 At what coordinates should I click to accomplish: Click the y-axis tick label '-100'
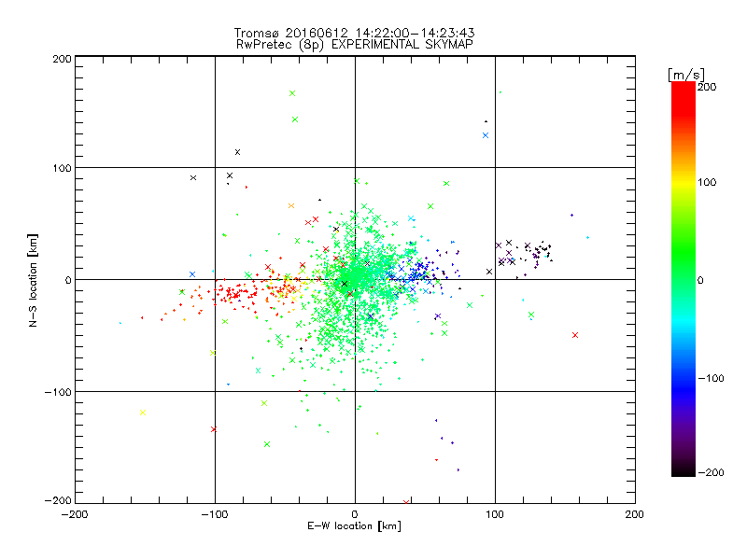pos(58,392)
